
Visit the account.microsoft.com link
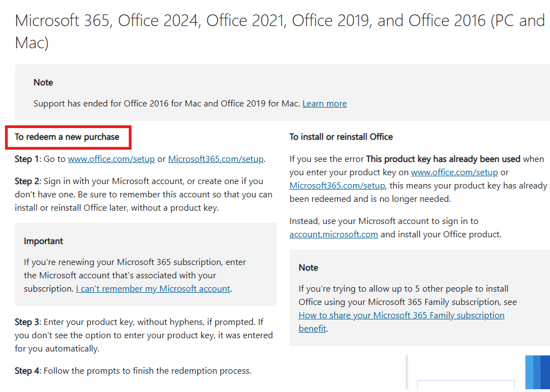pos(334,234)
